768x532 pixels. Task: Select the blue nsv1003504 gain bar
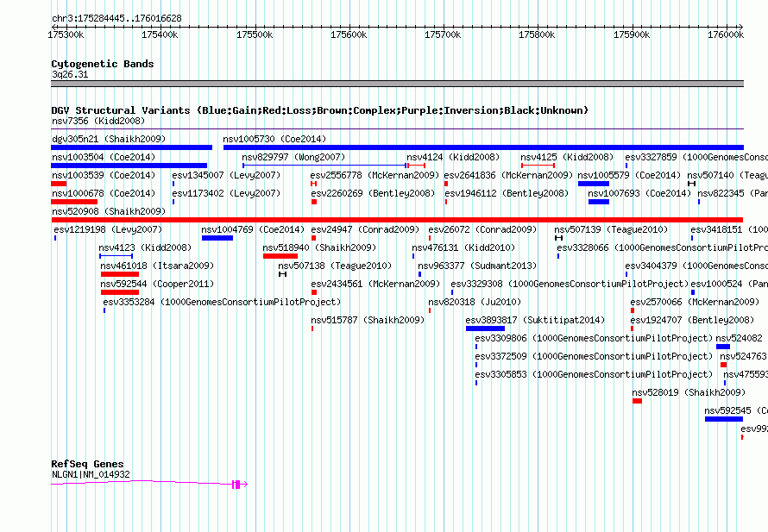(129, 166)
